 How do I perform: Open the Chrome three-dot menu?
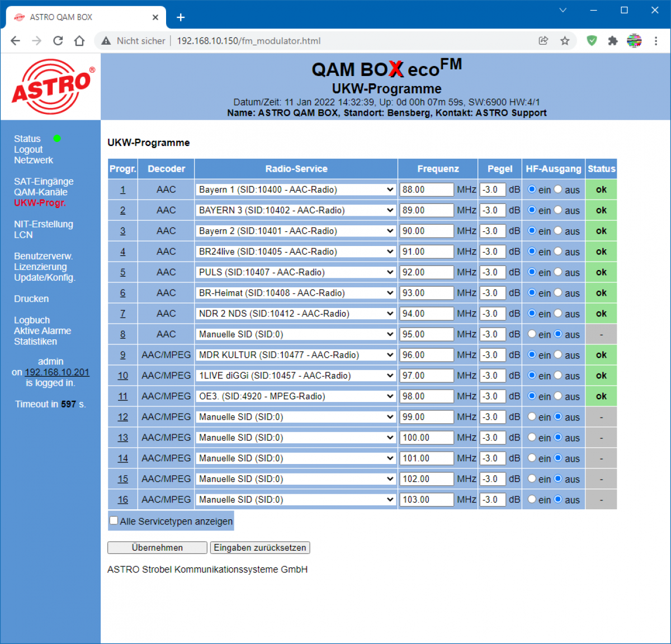click(x=656, y=41)
